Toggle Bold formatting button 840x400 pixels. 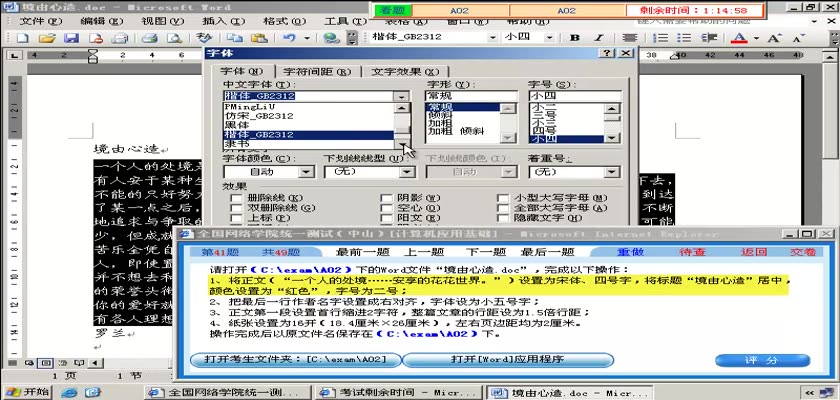pyautogui.click(x=575, y=37)
